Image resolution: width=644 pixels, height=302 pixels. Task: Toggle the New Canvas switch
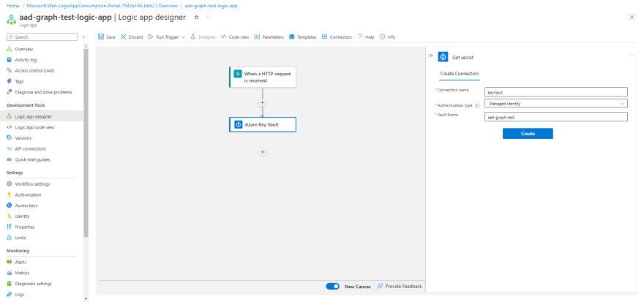(333, 287)
